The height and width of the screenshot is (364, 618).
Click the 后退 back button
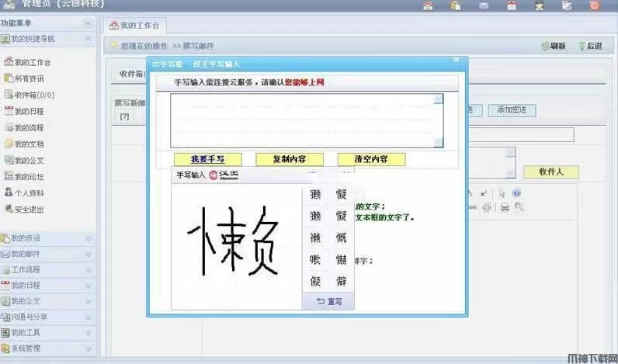click(590, 46)
